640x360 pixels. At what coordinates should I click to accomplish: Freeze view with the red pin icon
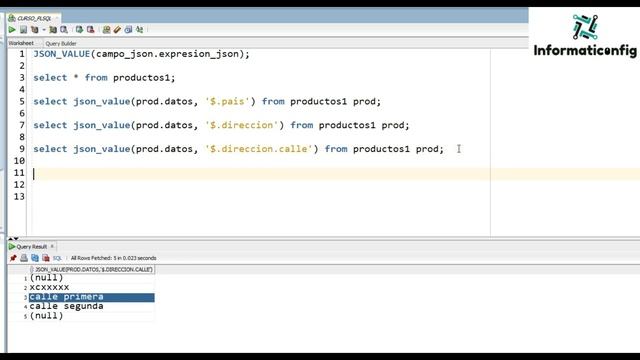click(x=13, y=258)
